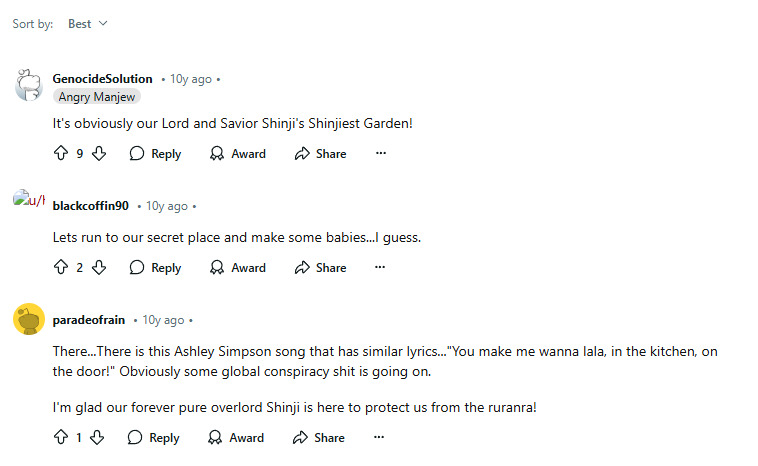758x466 pixels.
Task: Upvote paradeofrain's comment
Action: click(60, 438)
